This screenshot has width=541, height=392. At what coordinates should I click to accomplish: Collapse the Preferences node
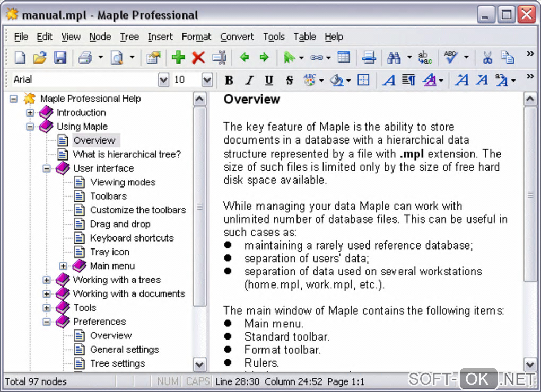pos(47,322)
